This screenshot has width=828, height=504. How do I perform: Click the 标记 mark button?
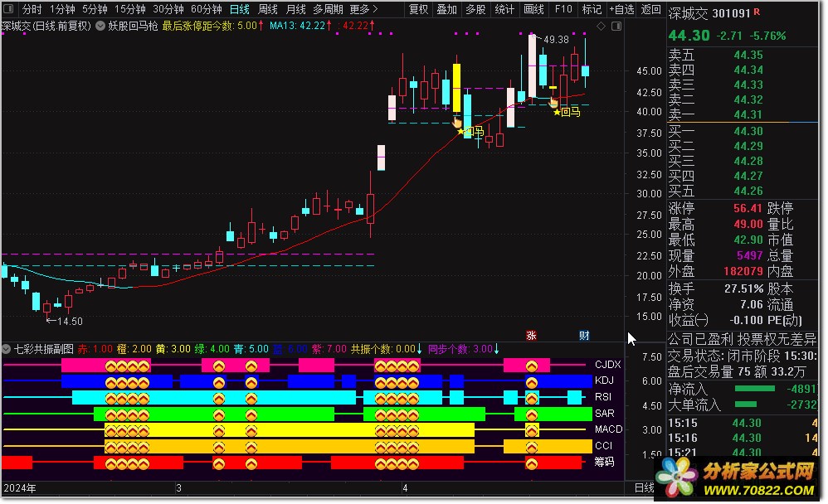pyautogui.click(x=592, y=9)
